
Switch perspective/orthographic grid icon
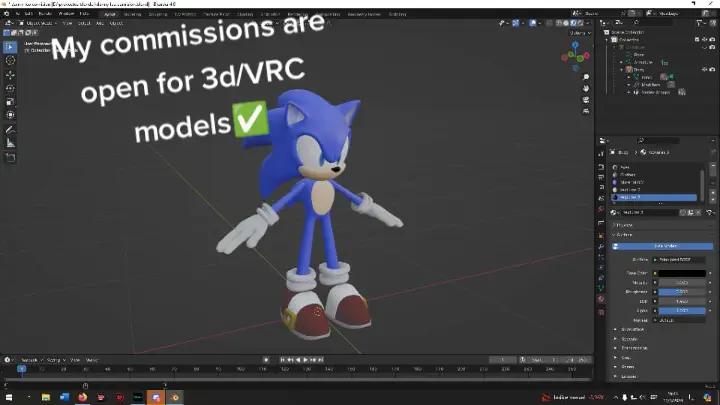[x=586, y=111]
